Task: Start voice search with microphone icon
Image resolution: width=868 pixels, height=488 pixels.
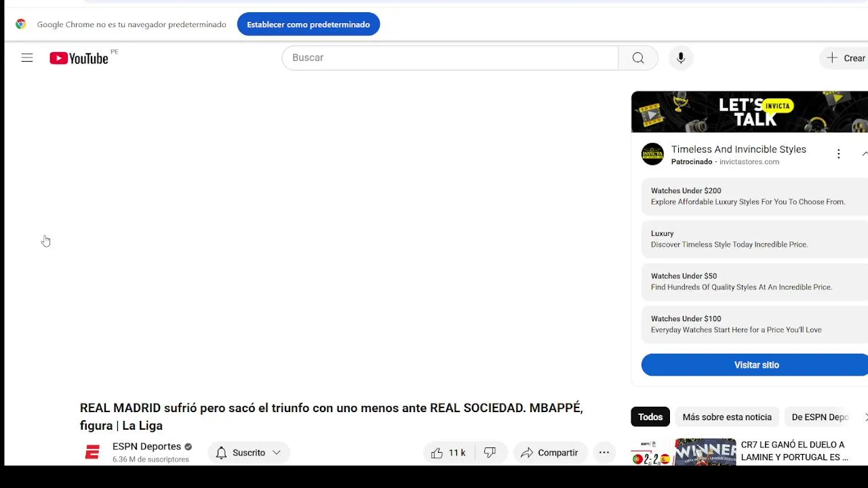Action: pos(681,58)
